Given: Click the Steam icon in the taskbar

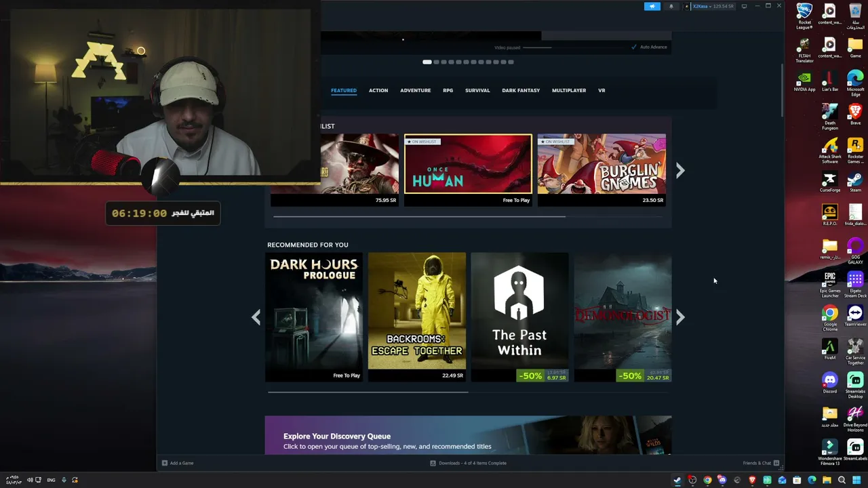Looking at the screenshot, I should pyautogui.click(x=677, y=480).
